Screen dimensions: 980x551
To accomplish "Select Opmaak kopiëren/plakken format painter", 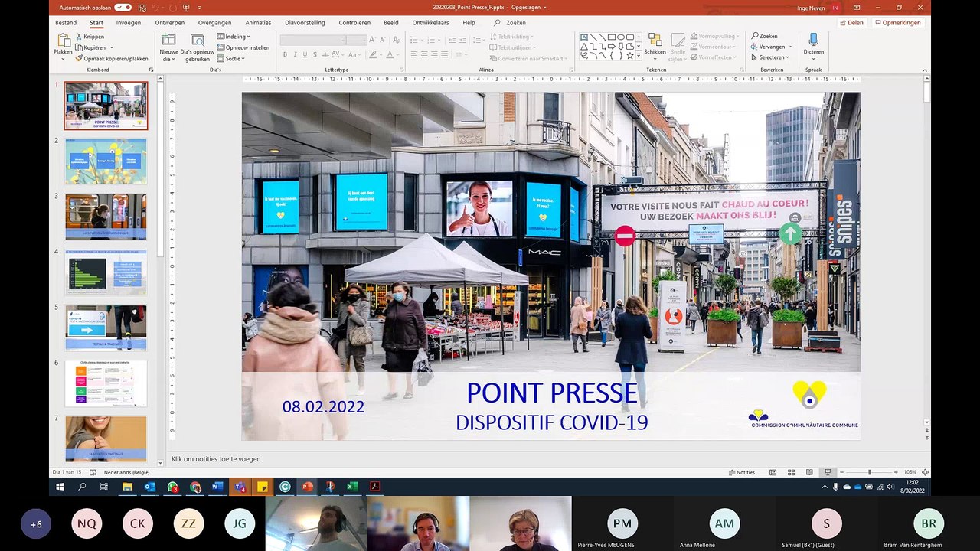I will click(116, 58).
